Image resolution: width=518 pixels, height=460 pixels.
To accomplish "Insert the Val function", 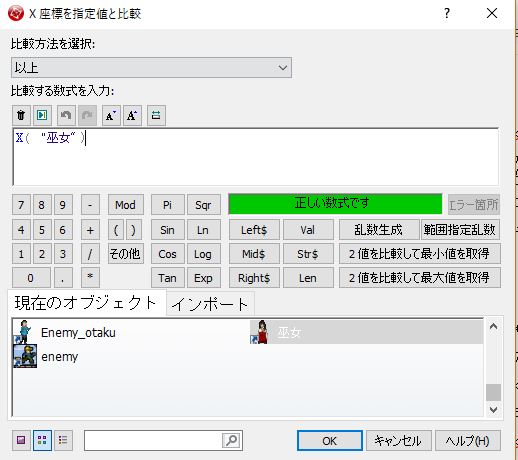I will pos(308,230).
